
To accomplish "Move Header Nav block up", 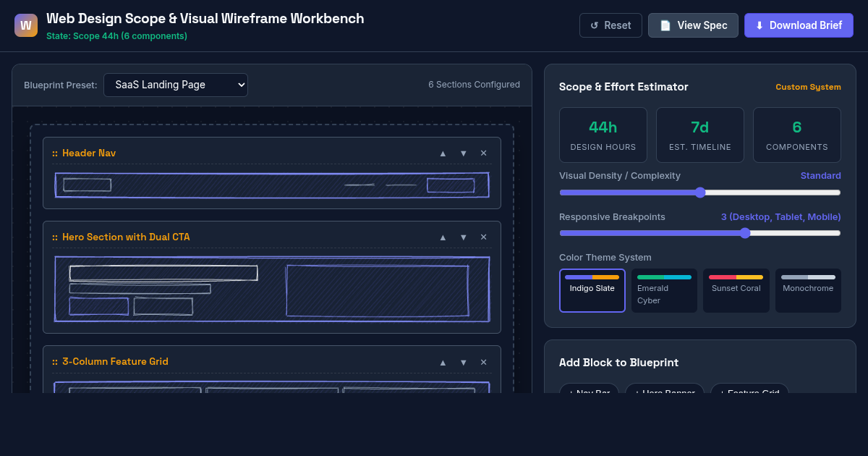I will (x=443, y=153).
